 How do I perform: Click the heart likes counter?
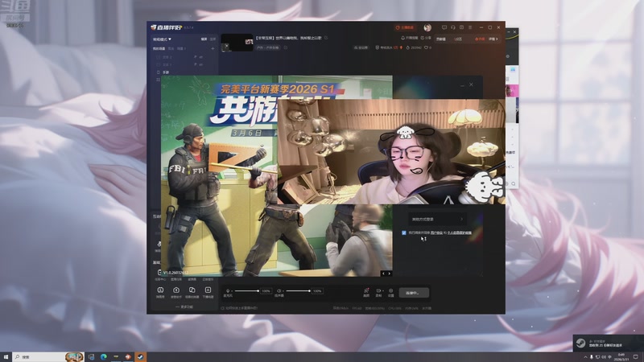pyautogui.click(x=428, y=47)
